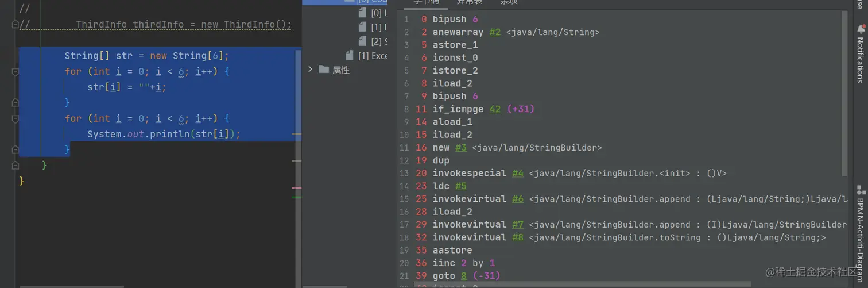Click the second 'for (int i = 0' line
The width and height of the screenshot is (868, 288).
(147, 118)
